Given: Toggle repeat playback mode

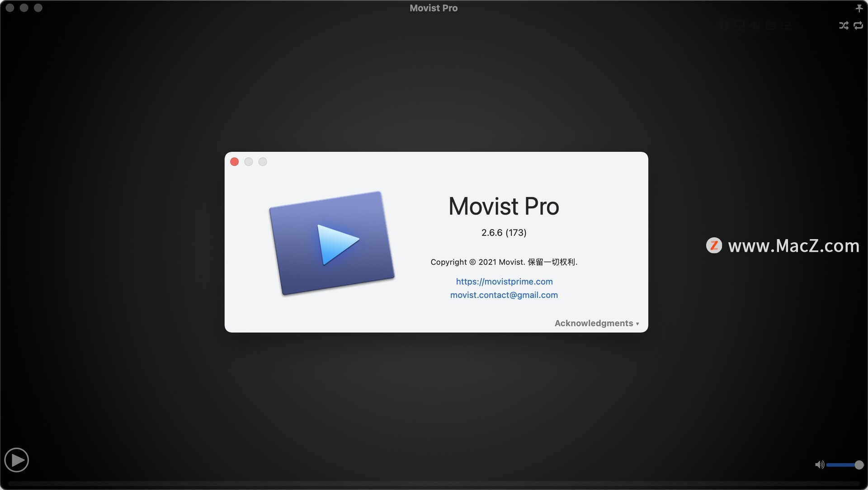Looking at the screenshot, I should [858, 26].
